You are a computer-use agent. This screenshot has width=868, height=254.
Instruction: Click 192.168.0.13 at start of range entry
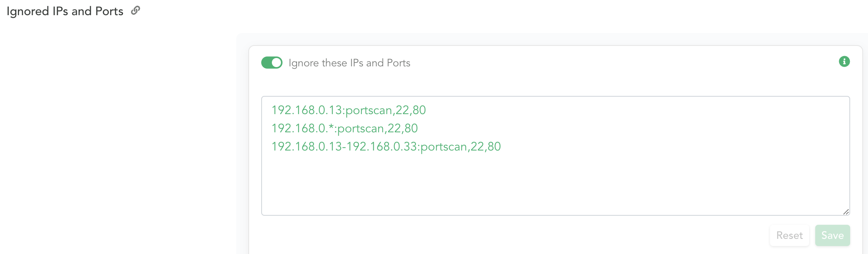pyautogui.click(x=307, y=146)
